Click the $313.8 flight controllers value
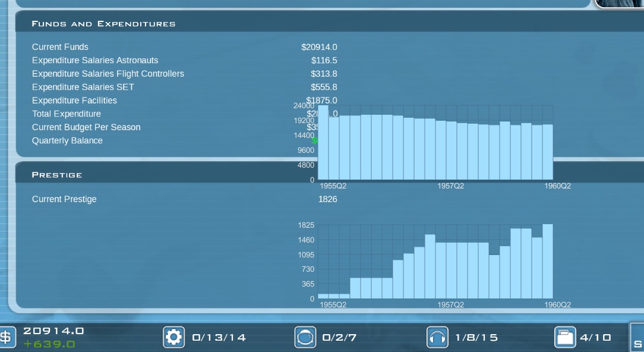Image resolution: width=644 pixels, height=352 pixels. (324, 74)
